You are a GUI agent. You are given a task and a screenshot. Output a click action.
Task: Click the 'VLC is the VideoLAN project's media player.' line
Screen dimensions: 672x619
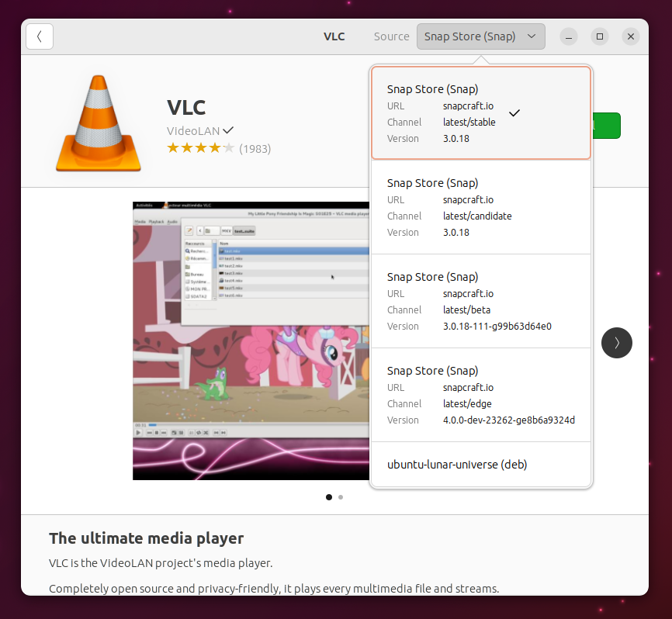(x=161, y=563)
